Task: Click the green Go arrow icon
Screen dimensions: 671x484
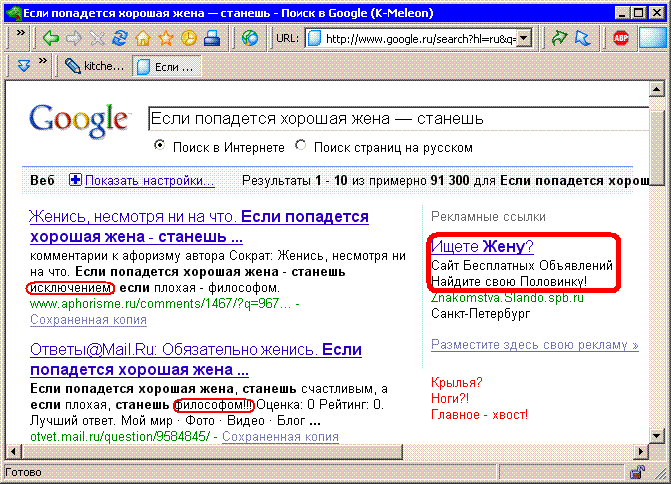Action: (x=559, y=39)
